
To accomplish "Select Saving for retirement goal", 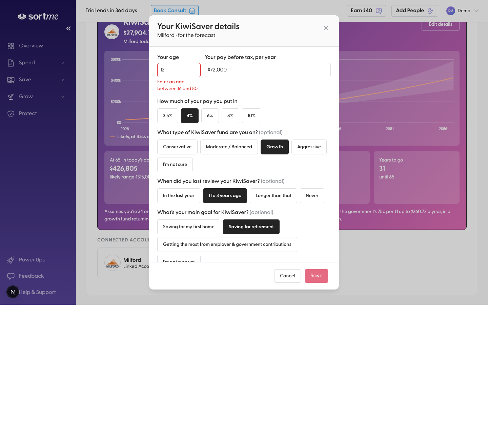I will (251, 227).
